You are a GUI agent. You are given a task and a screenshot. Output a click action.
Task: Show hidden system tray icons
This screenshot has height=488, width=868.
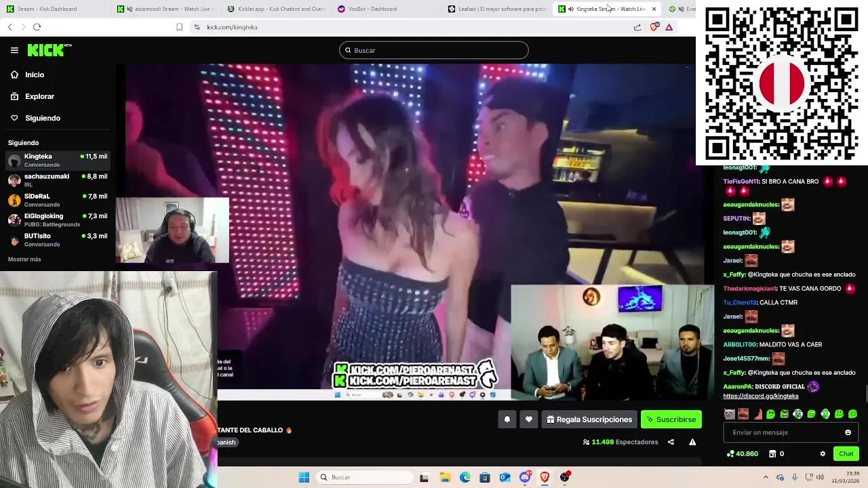(766, 477)
